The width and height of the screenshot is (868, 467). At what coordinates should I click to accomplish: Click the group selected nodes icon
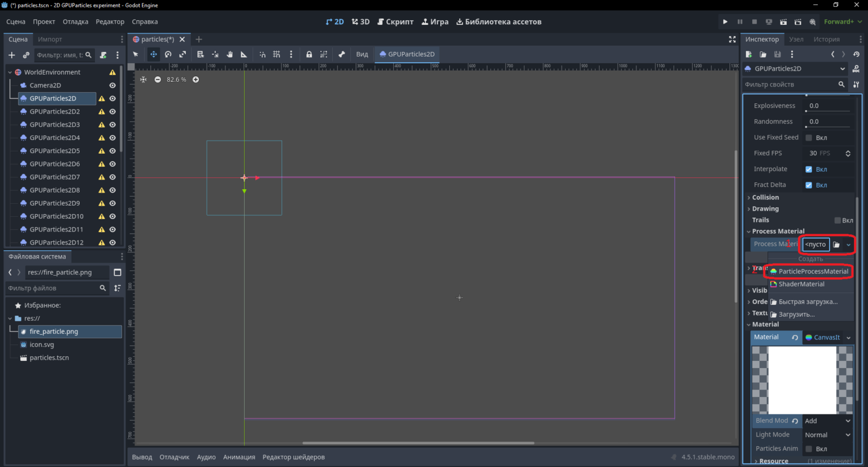point(324,54)
